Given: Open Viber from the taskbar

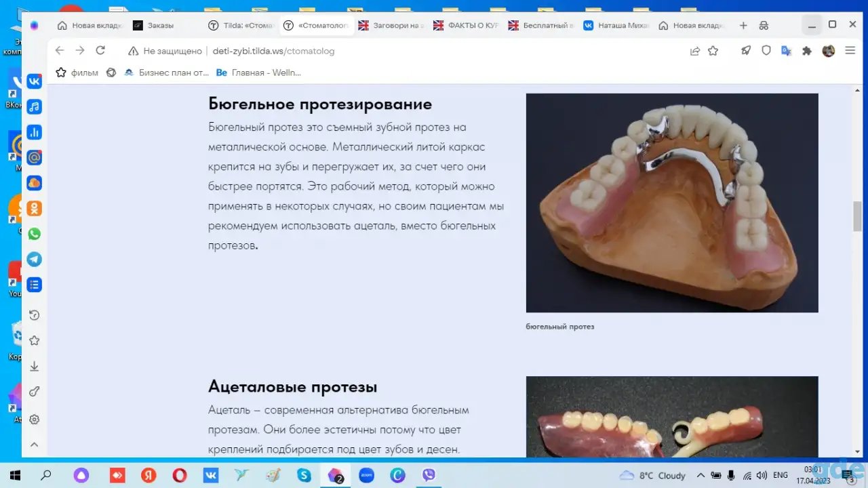Looking at the screenshot, I should click(x=429, y=475).
